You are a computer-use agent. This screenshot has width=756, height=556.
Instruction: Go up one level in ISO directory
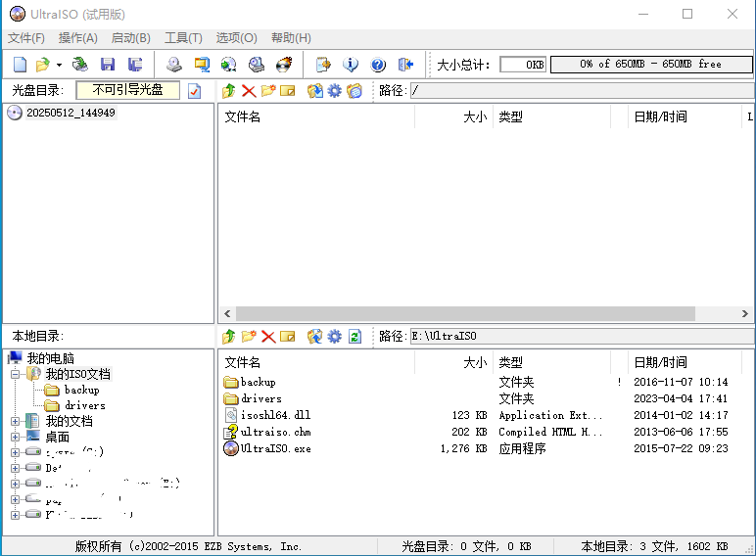tap(229, 91)
